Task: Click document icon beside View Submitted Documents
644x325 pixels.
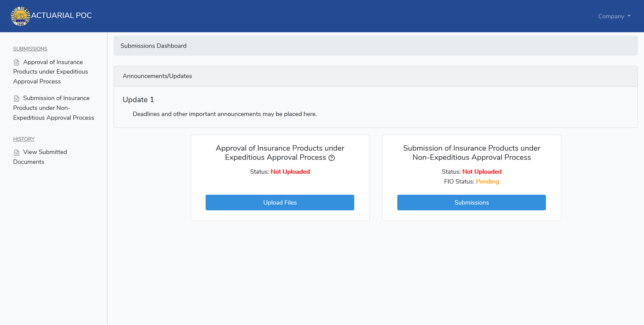Action: point(16,152)
